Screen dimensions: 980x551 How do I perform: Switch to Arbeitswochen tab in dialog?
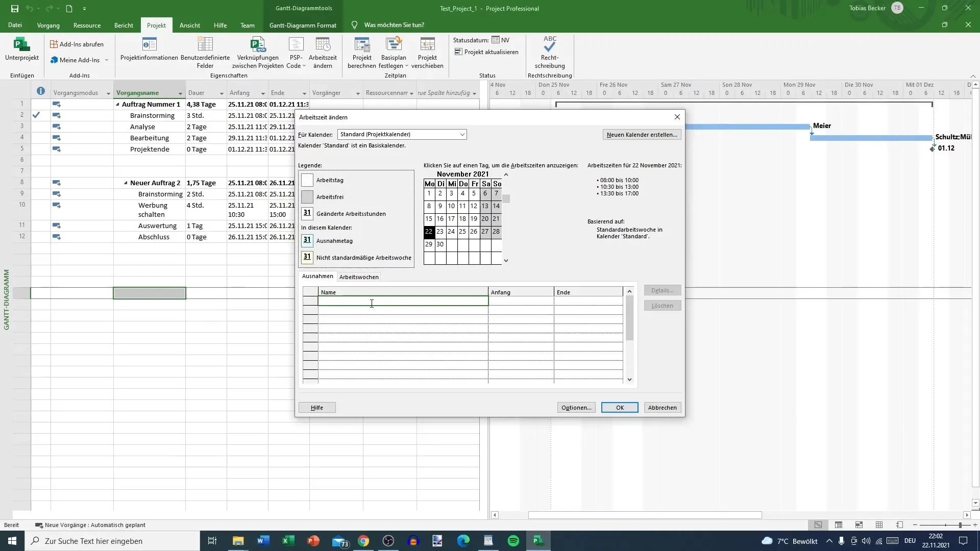pyautogui.click(x=359, y=277)
